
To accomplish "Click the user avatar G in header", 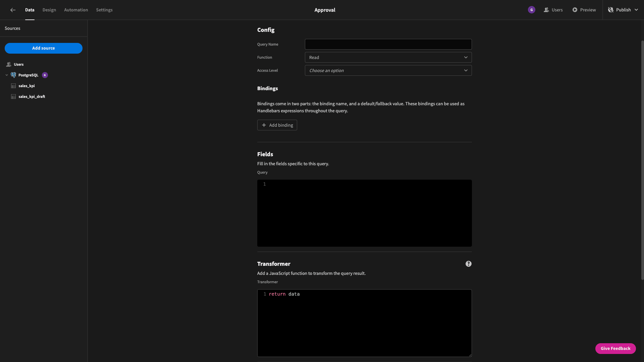I will [x=531, y=10].
